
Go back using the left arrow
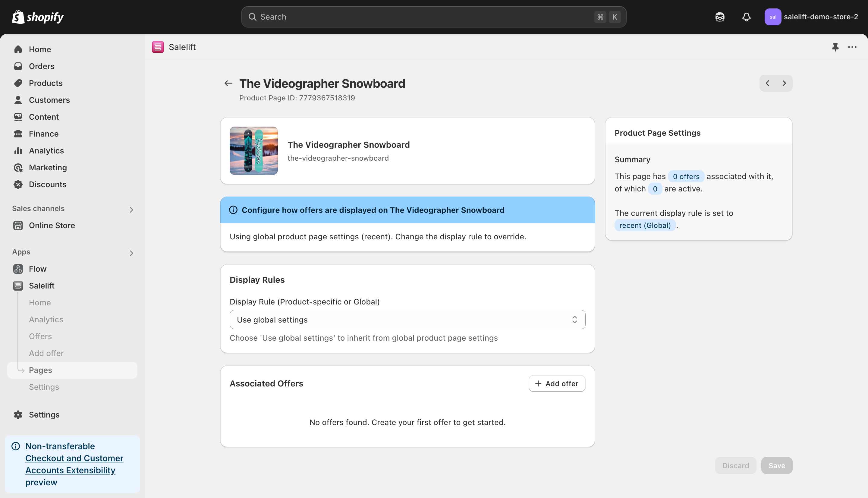(228, 83)
